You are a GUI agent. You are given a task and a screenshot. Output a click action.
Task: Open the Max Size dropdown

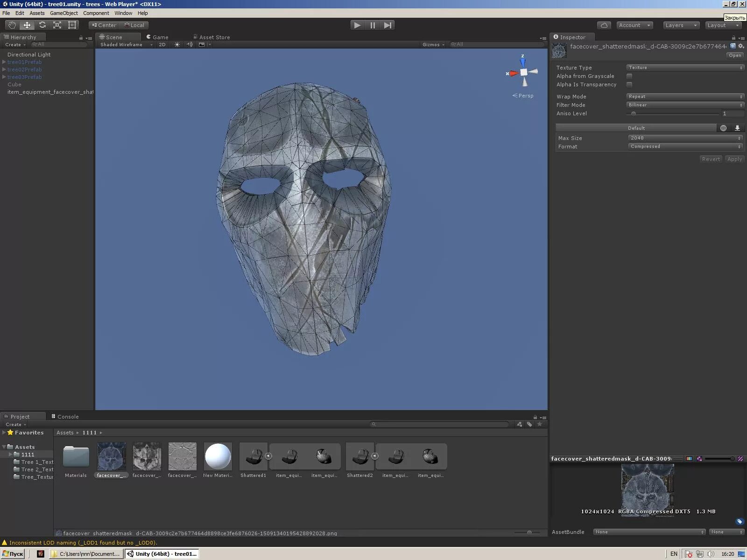click(684, 138)
